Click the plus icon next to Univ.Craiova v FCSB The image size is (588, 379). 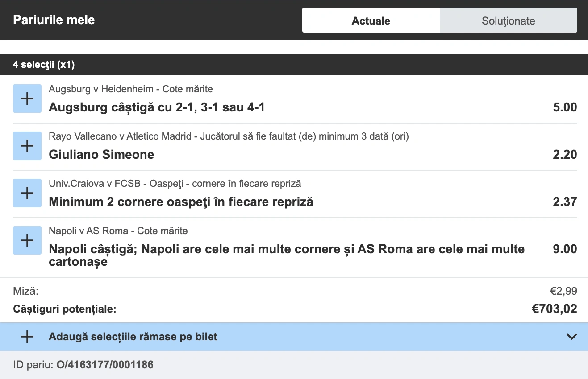(x=27, y=193)
